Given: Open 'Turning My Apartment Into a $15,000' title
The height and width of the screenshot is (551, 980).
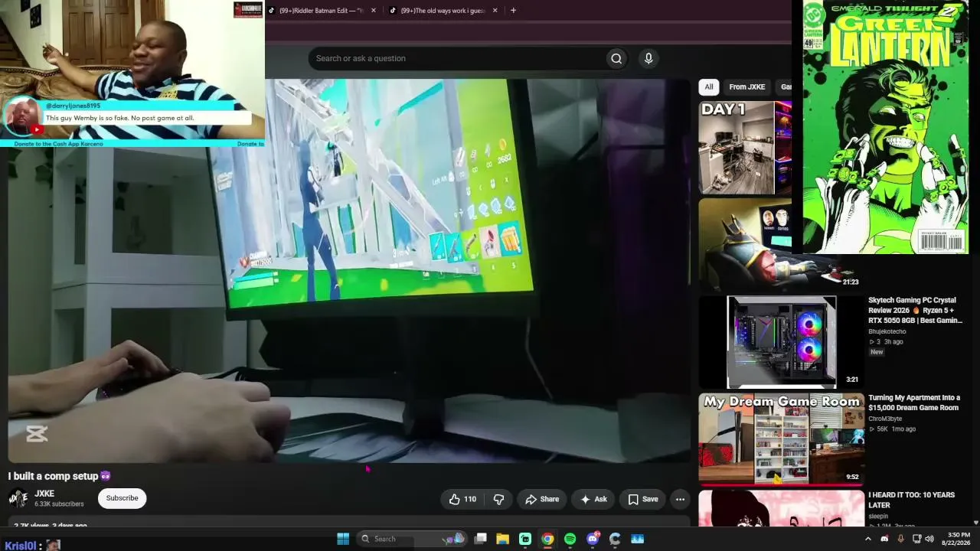Looking at the screenshot, I should [x=913, y=403].
